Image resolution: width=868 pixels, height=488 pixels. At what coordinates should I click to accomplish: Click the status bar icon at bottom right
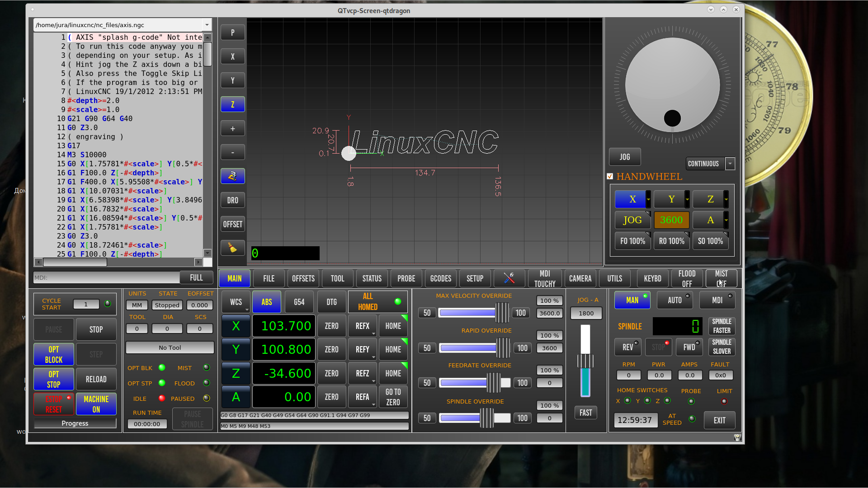click(x=737, y=437)
